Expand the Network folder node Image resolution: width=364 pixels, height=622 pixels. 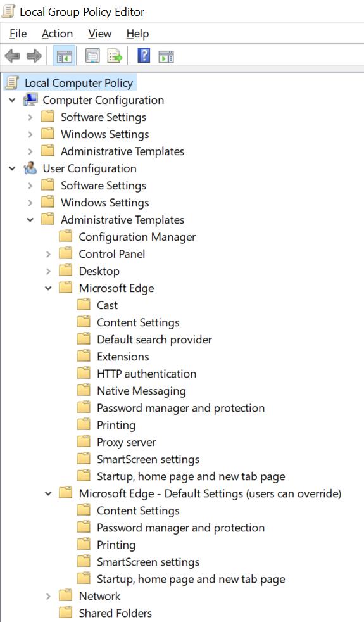(x=48, y=596)
